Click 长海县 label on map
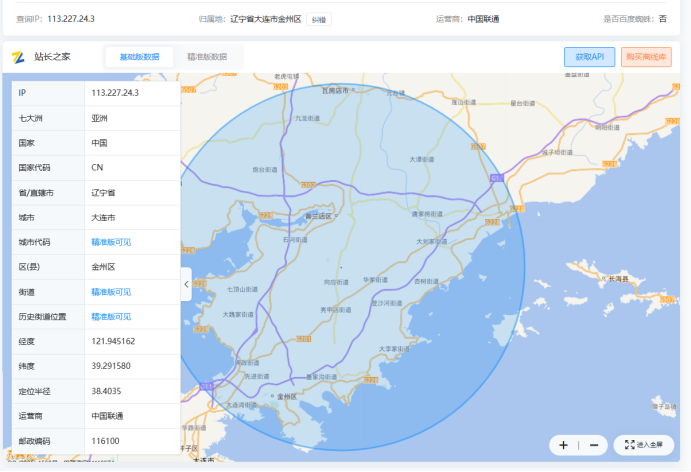Viewport: 691px width, 472px height. [x=619, y=279]
